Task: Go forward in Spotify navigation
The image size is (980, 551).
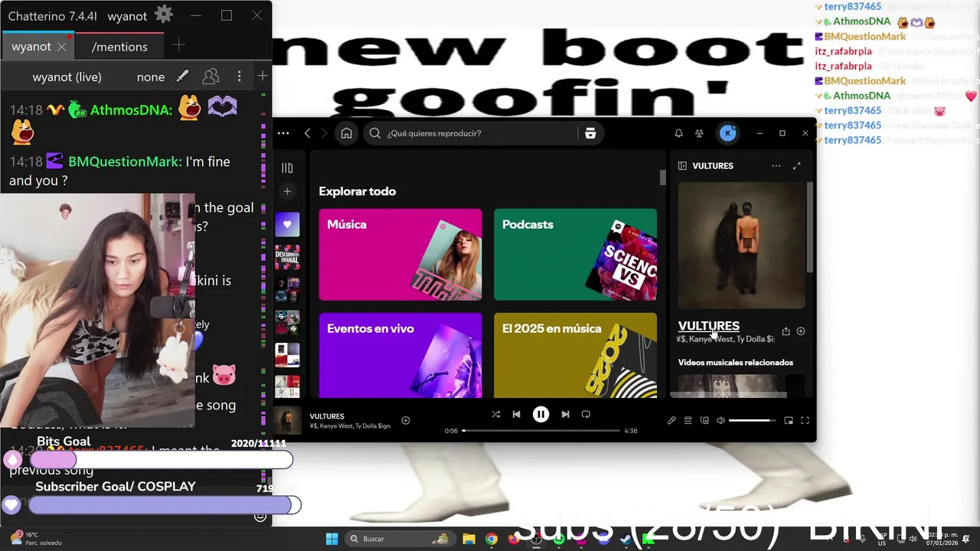Action: tap(324, 133)
